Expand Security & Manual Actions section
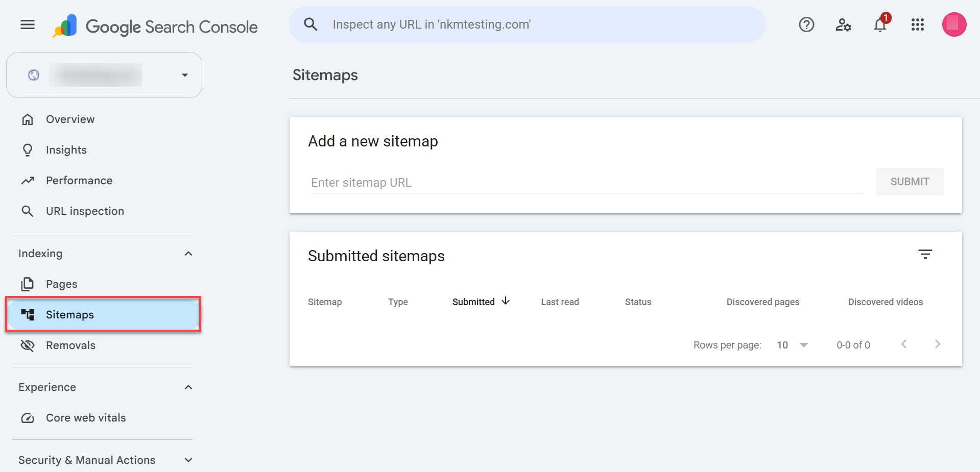The image size is (980, 472). pos(188,460)
